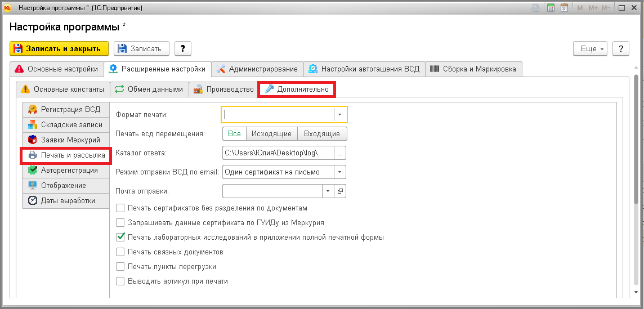Open Регистрация ВСД side section
This screenshot has height=309, width=644.
tap(66, 109)
